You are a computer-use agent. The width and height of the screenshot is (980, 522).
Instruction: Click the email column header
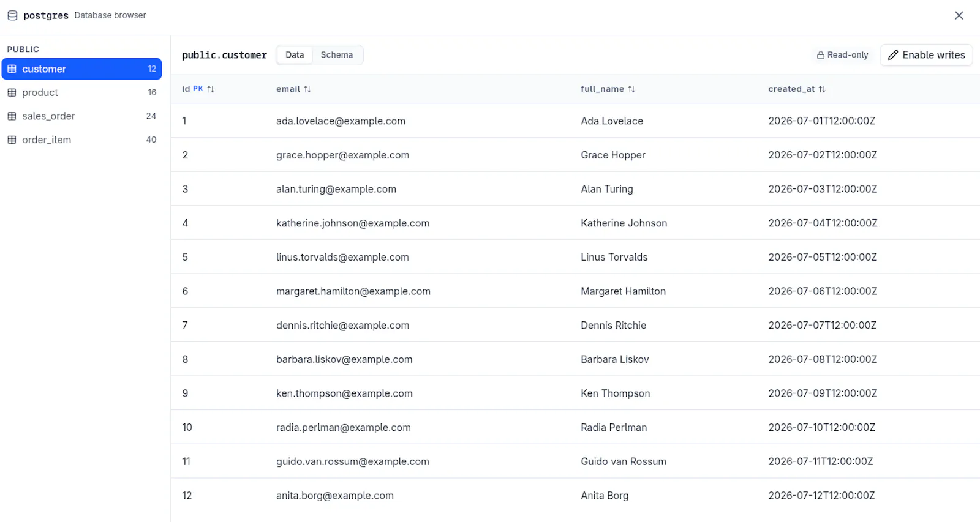pos(288,89)
